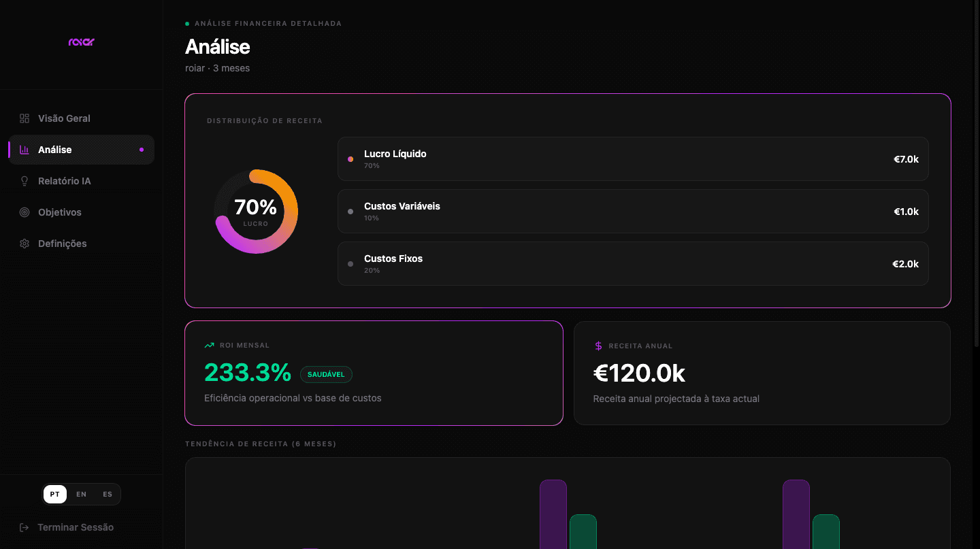Click the Análise bar chart icon

[24, 150]
